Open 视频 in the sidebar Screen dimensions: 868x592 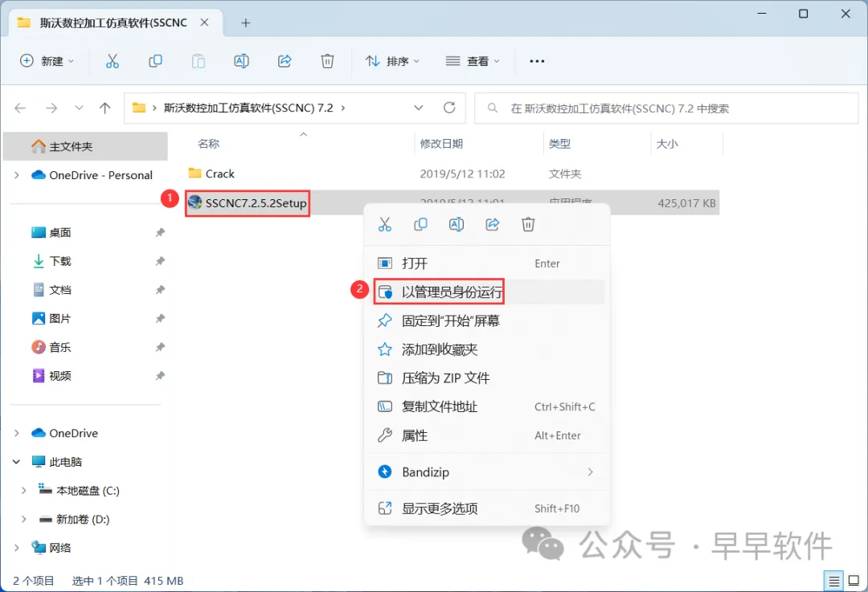click(x=59, y=376)
